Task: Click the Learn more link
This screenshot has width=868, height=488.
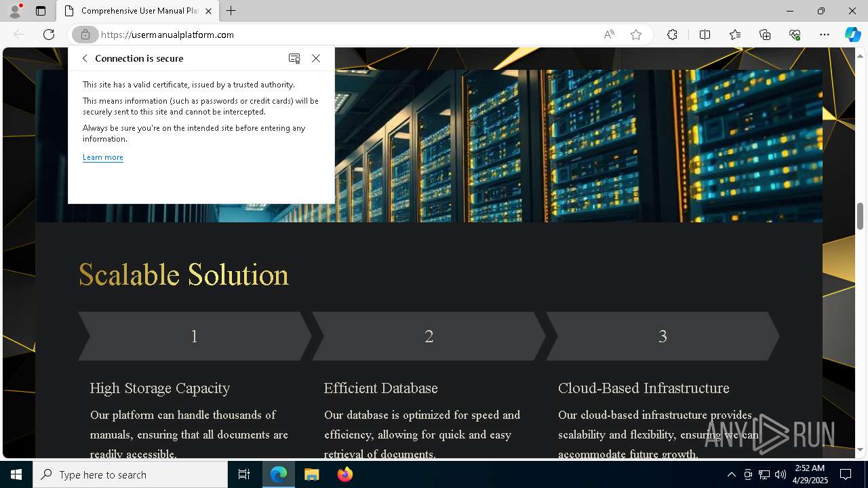Action: pos(103,157)
